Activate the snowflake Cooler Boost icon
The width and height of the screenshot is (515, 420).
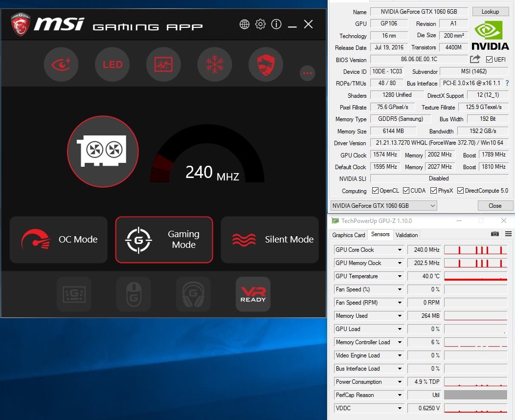[214, 65]
